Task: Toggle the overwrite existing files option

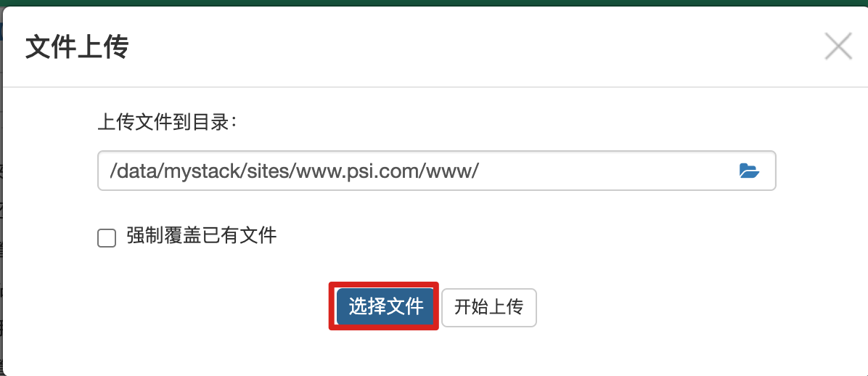Action: [x=107, y=238]
